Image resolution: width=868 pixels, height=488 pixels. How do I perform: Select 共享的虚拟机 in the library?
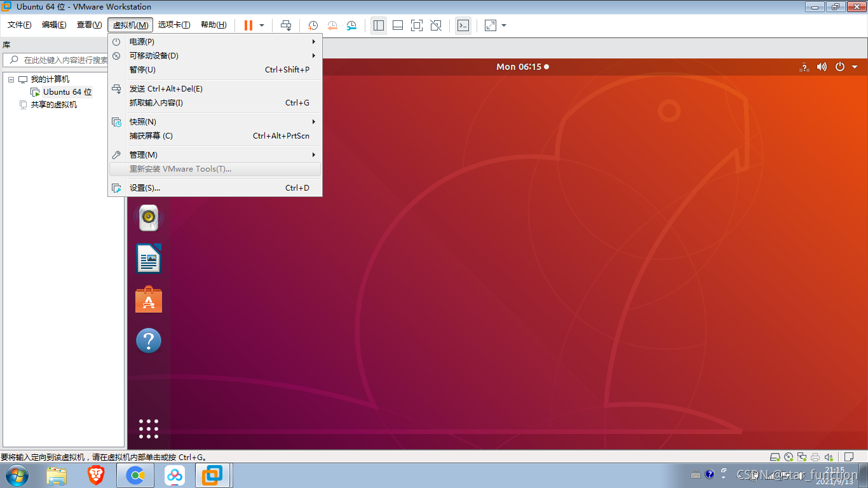pyautogui.click(x=54, y=104)
